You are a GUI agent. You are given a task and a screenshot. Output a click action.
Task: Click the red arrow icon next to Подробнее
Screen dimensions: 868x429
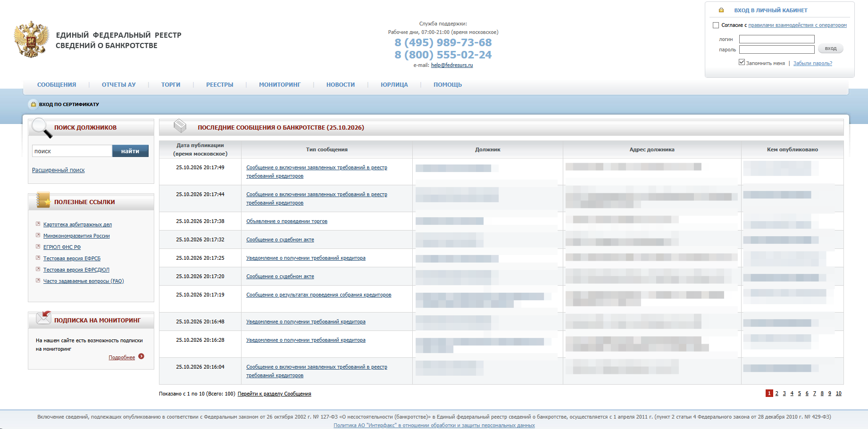tap(141, 356)
